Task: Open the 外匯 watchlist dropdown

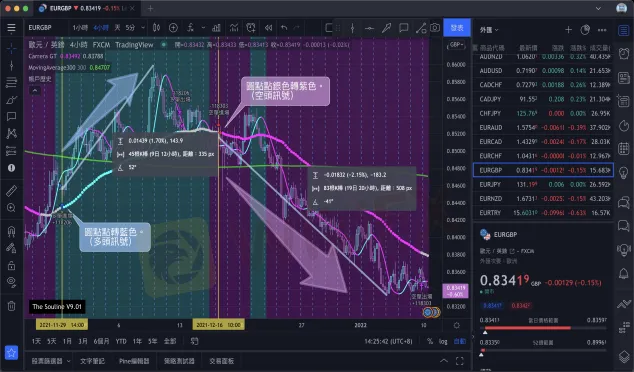Action: pyautogui.click(x=489, y=30)
